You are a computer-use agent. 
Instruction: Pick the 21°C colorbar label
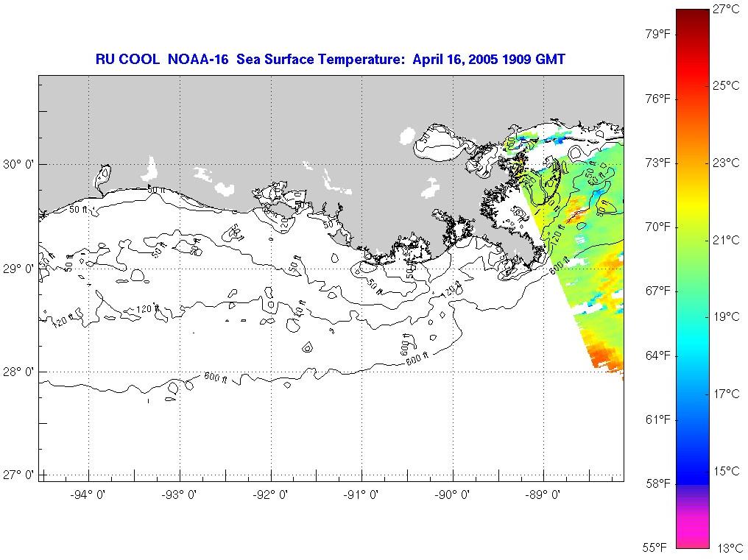click(x=726, y=240)
